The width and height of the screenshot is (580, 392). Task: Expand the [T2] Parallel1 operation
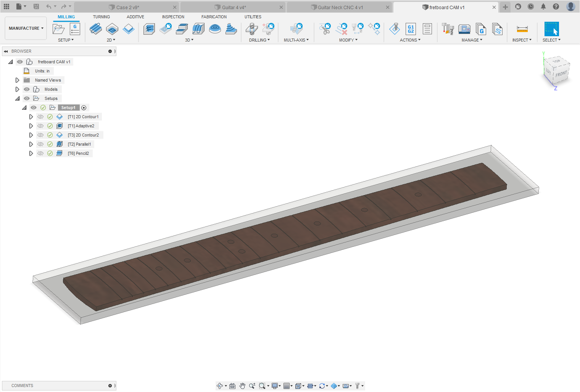pos(31,144)
